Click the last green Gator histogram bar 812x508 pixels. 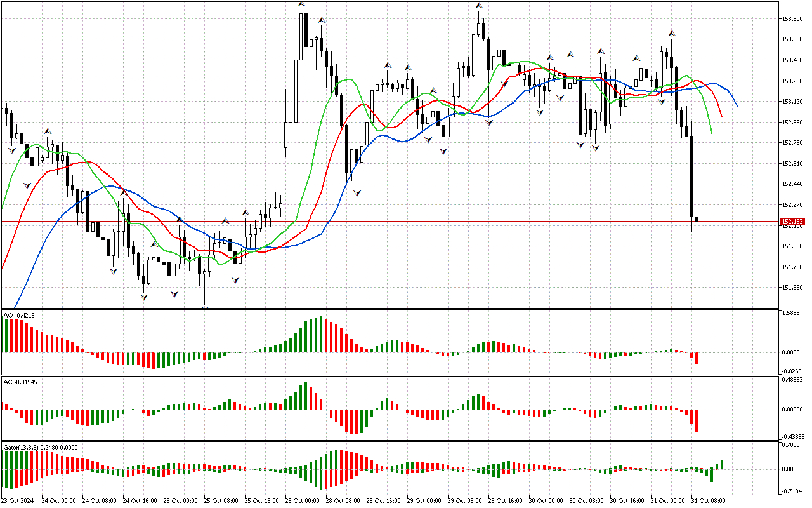pos(722,465)
